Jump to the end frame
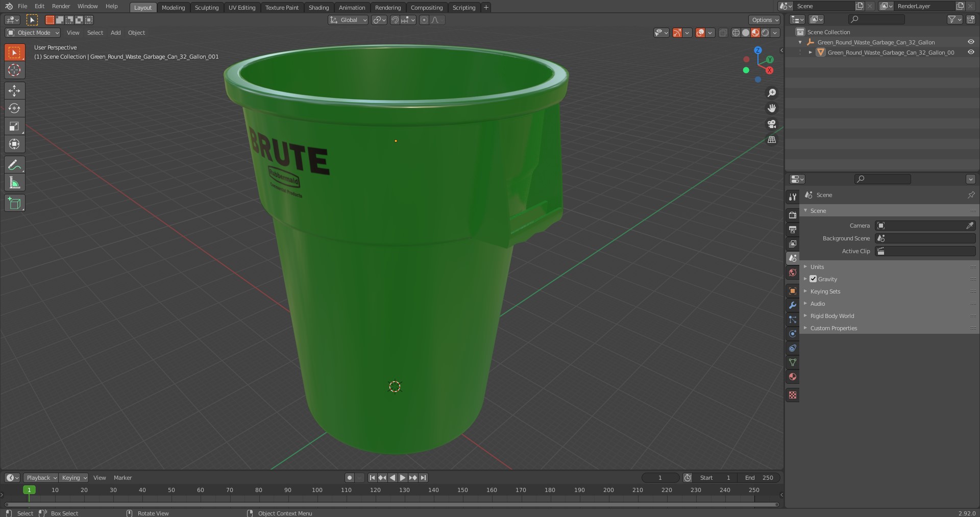The width and height of the screenshot is (980, 517). coord(423,478)
